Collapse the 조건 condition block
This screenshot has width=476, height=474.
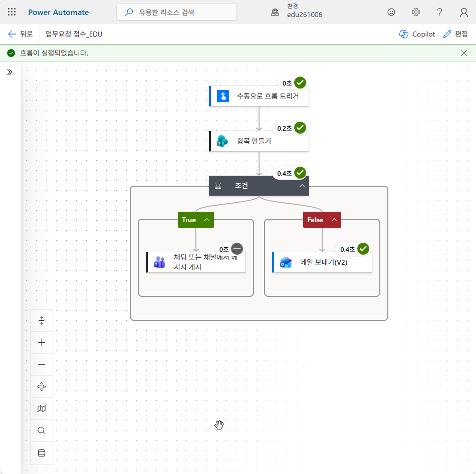pos(302,186)
